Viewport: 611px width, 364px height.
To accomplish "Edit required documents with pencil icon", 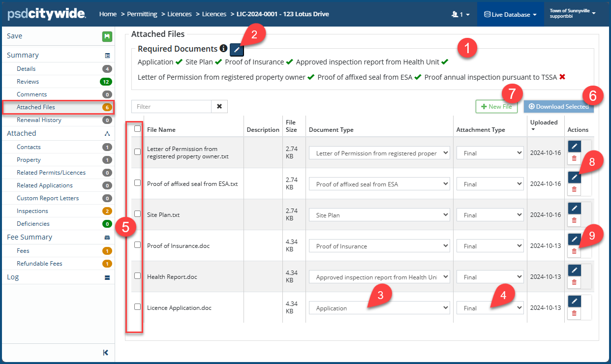I will pyautogui.click(x=237, y=49).
